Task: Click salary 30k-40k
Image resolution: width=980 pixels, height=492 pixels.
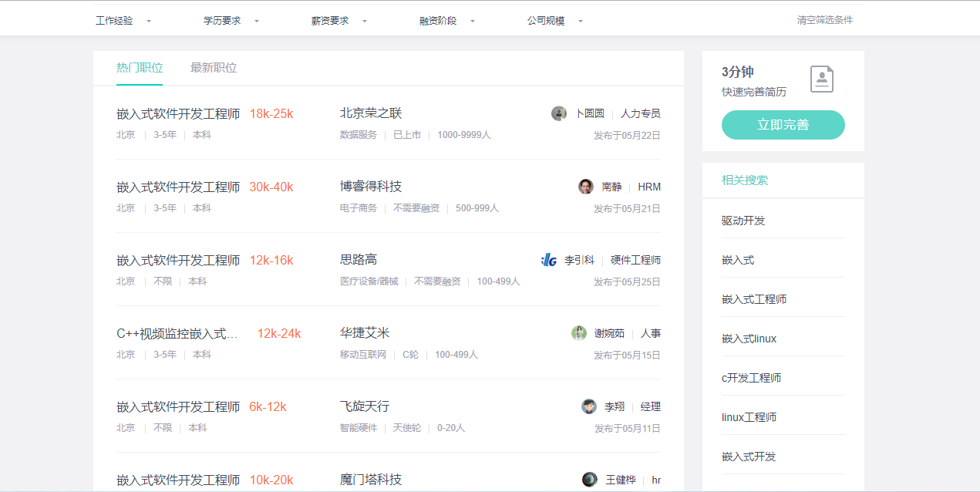Action: tap(271, 187)
